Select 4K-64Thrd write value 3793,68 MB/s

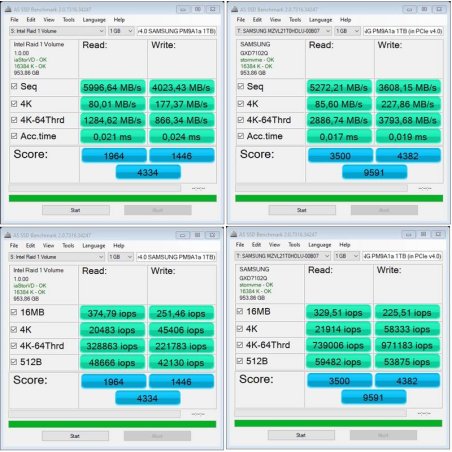click(408, 120)
